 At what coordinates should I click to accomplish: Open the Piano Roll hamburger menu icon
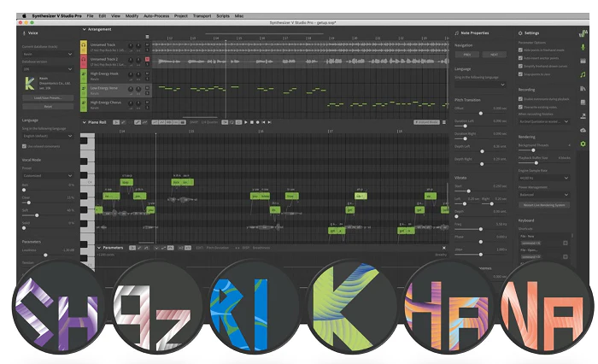point(444,122)
